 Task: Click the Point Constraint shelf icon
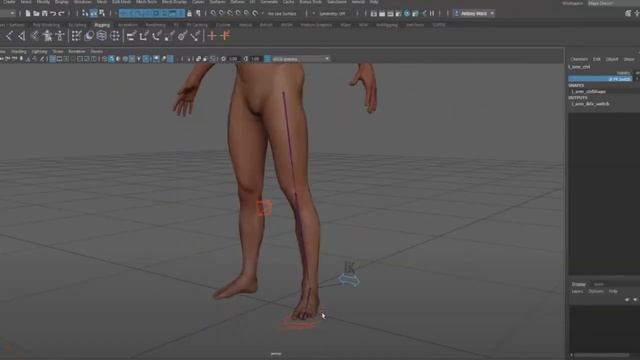[144, 36]
